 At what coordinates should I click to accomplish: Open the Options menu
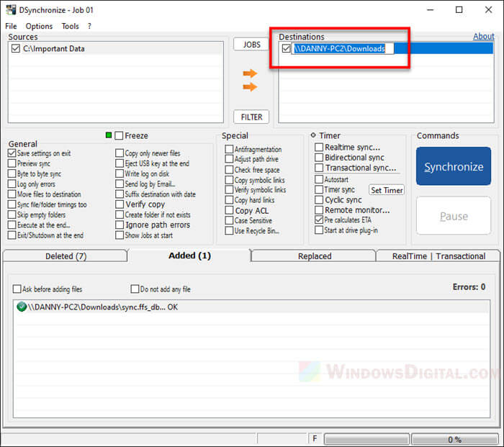tap(39, 26)
